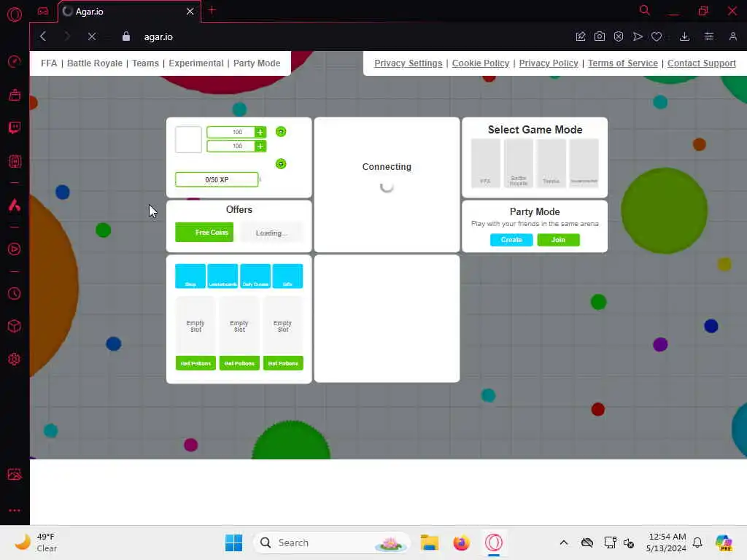Open sidebar three-dots more options
This screenshot has width=747, height=560.
pyautogui.click(x=15, y=510)
